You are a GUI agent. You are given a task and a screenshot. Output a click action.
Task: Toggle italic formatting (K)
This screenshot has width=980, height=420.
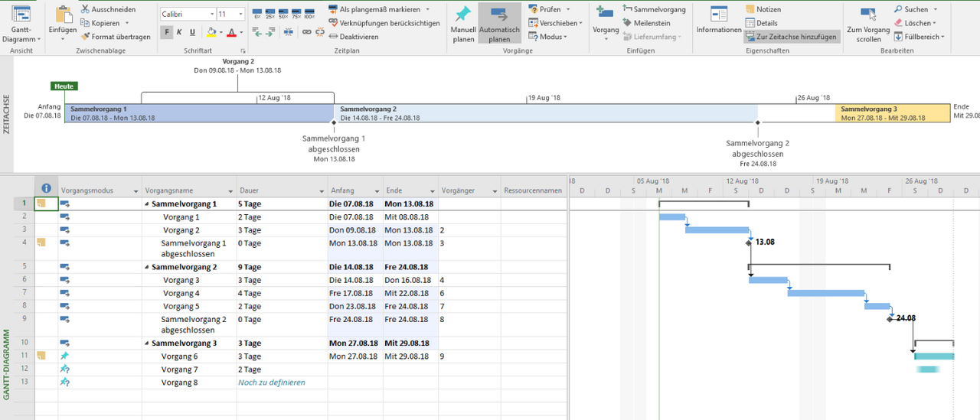(x=179, y=32)
